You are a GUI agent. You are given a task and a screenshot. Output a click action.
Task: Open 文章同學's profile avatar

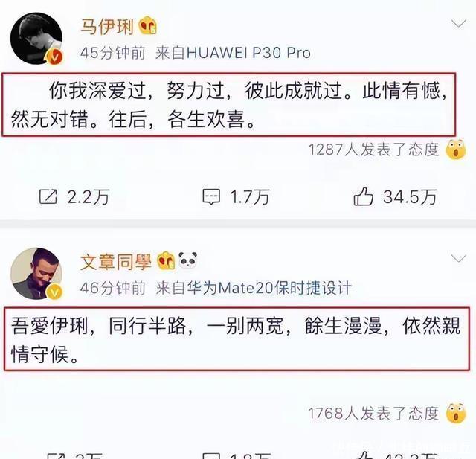click(x=36, y=274)
